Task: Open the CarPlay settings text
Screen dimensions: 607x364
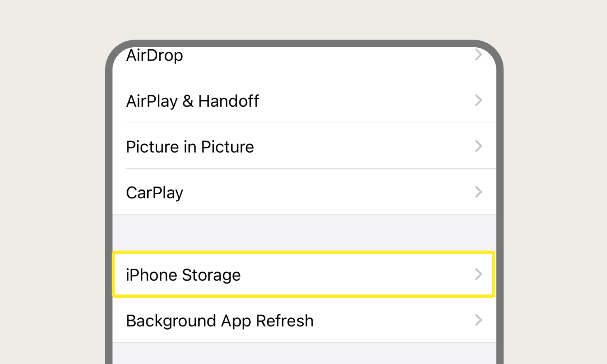Action: (154, 193)
